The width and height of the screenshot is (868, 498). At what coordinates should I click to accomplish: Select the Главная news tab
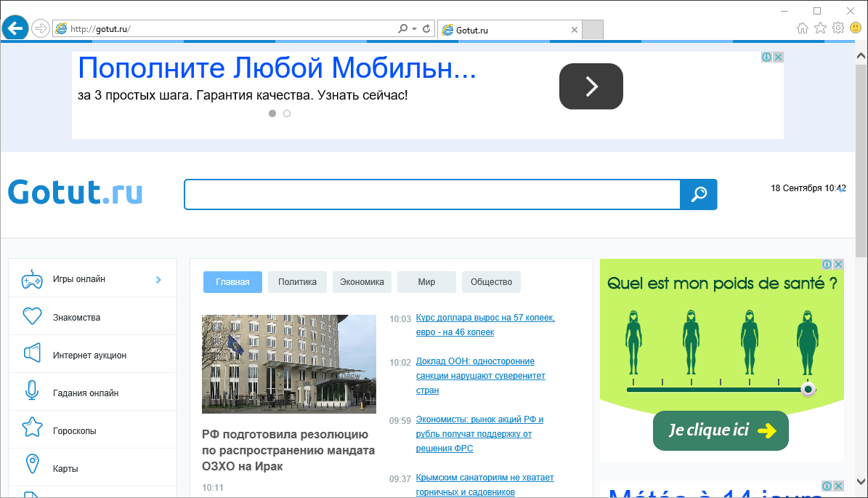(x=232, y=282)
